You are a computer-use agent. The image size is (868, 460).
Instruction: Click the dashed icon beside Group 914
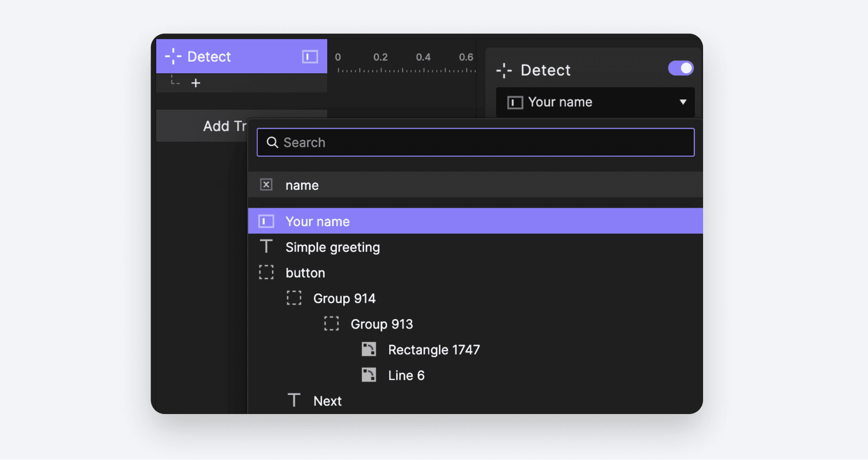[294, 298]
